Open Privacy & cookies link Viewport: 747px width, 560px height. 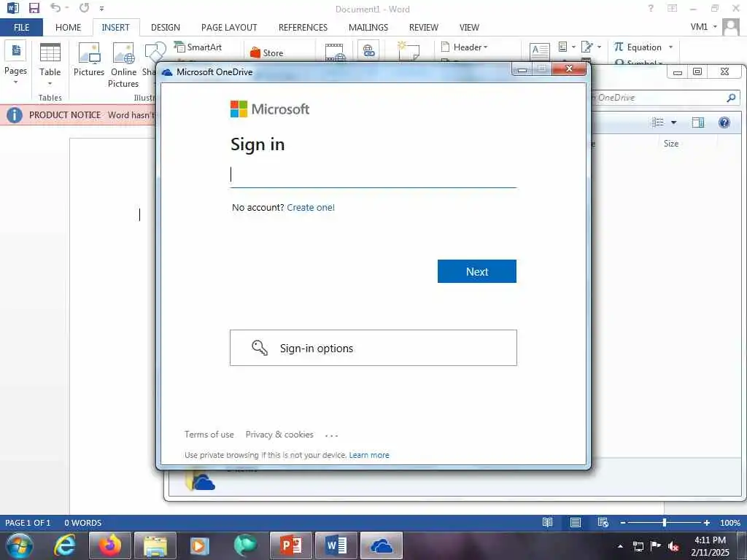point(279,435)
